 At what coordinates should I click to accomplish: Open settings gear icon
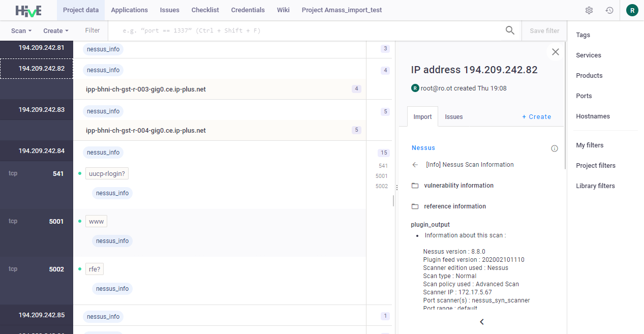click(589, 10)
